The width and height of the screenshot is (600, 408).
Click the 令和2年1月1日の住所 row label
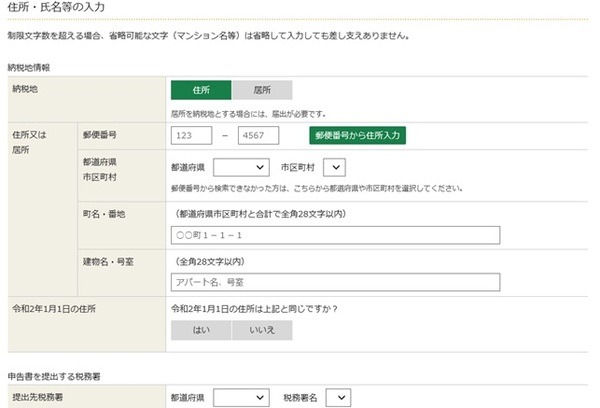point(54,309)
